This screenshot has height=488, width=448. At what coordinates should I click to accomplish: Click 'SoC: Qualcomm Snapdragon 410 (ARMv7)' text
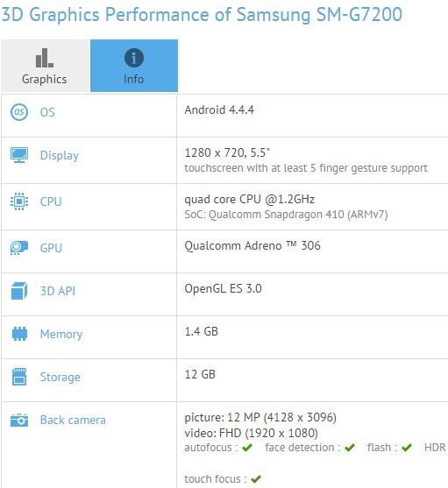coord(286,215)
